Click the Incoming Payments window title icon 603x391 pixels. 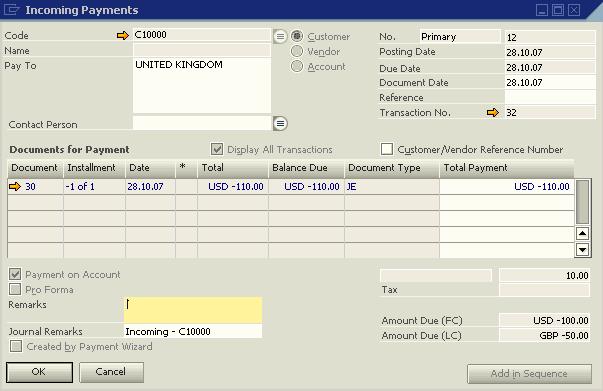[x=12, y=10]
